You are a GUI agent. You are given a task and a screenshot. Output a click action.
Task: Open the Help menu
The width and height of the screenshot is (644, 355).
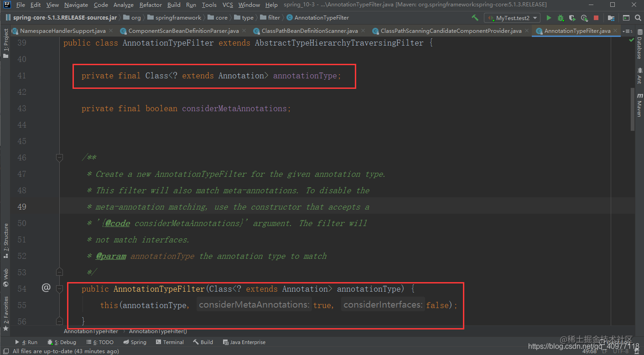[271, 5]
